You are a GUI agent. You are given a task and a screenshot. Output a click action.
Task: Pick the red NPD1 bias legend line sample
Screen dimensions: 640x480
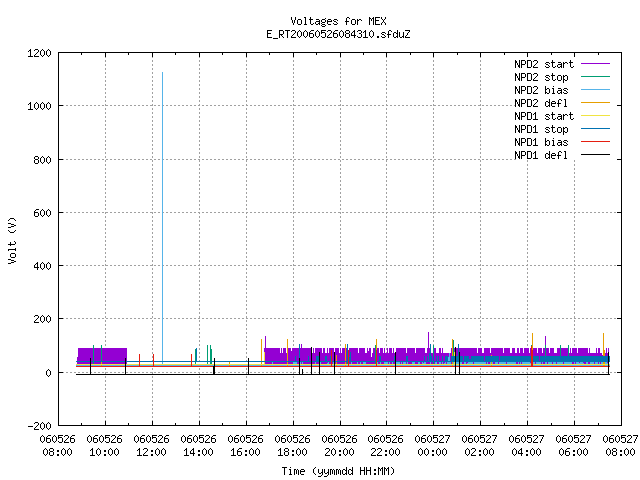(596, 142)
